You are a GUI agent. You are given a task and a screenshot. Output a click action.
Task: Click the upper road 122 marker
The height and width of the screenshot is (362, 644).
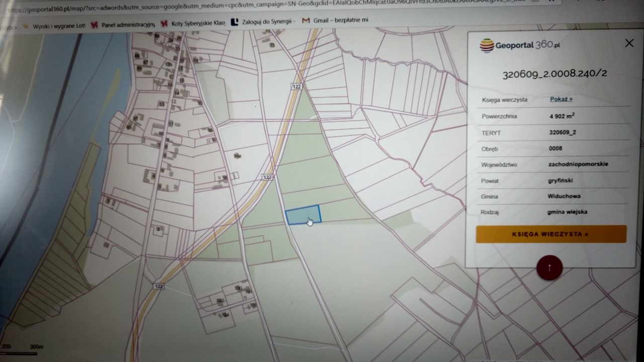[296, 86]
